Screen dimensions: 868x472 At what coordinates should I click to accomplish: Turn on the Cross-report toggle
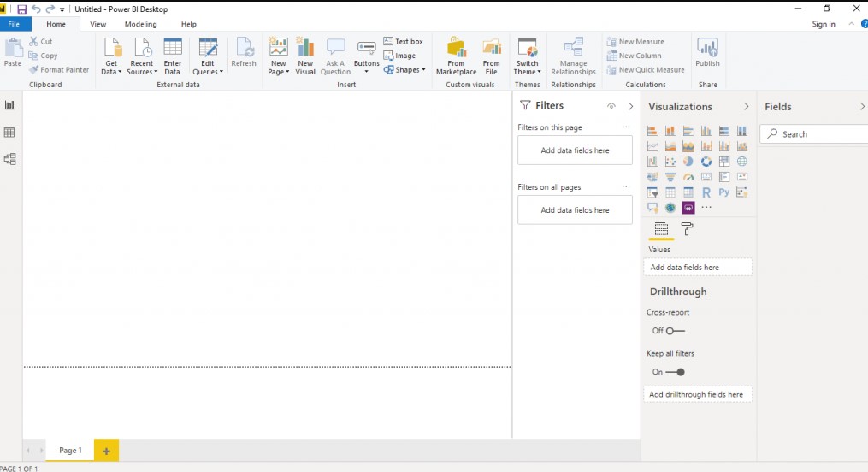click(x=675, y=331)
